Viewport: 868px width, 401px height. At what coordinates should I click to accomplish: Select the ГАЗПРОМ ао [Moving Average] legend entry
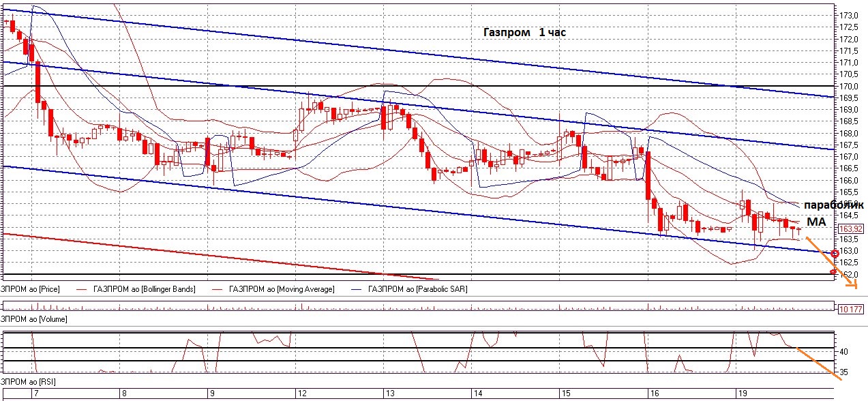pyautogui.click(x=282, y=290)
